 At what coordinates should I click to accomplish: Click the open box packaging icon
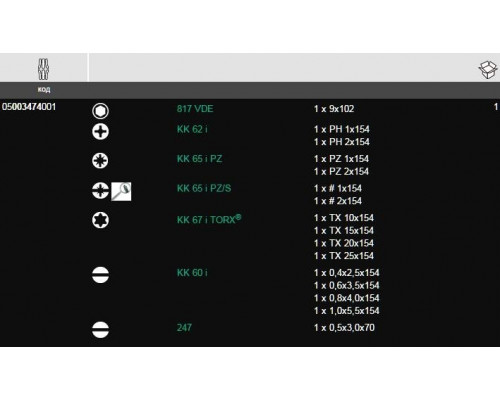click(488, 70)
